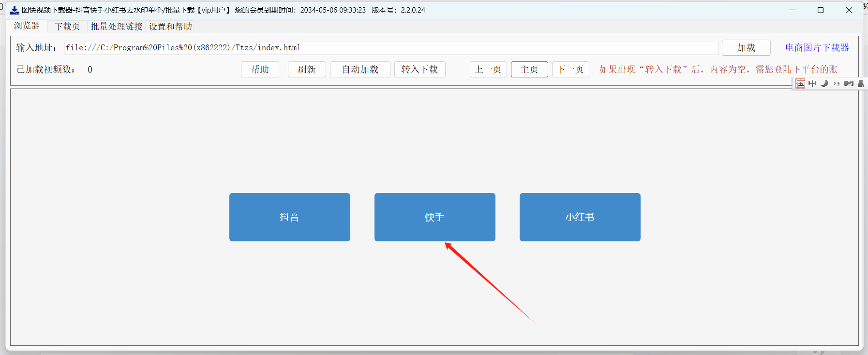Go back with the 上一页 button
Screen dimensions: 868x355
pyautogui.click(x=488, y=70)
